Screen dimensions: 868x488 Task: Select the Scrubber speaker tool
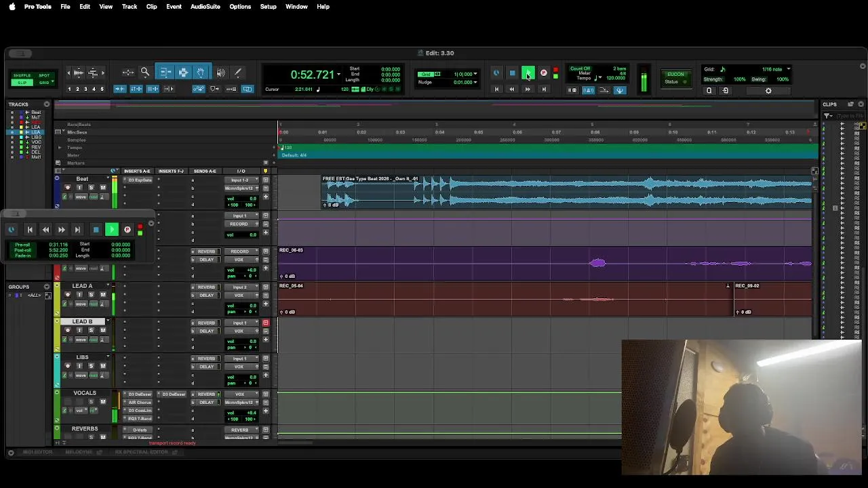[220, 73]
